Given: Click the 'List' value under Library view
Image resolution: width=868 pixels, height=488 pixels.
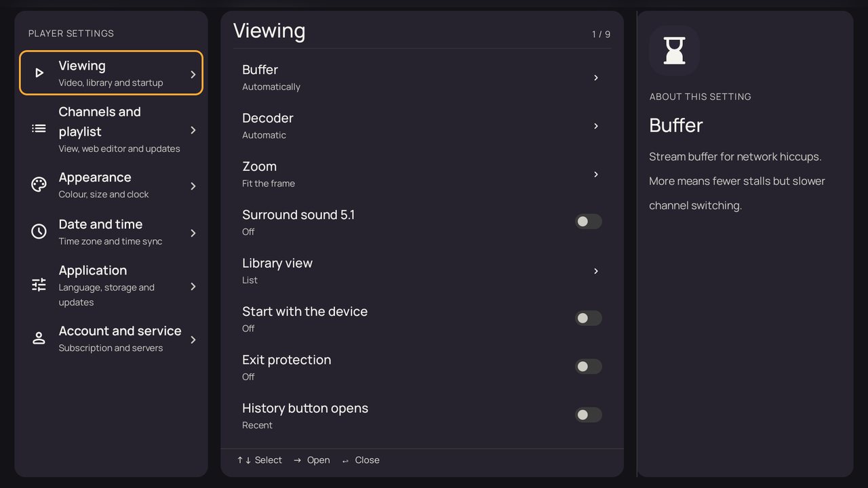Looking at the screenshot, I should pos(250,280).
